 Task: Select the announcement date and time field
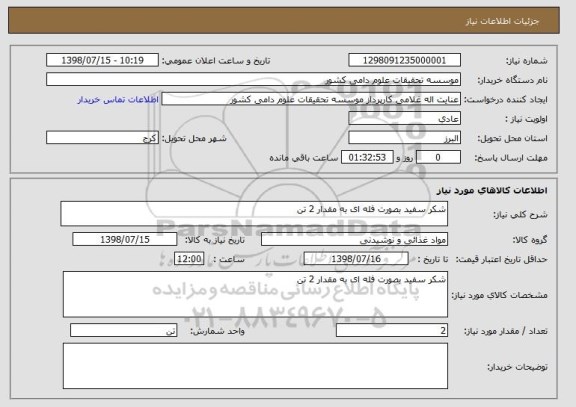pyautogui.click(x=102, y=60)
